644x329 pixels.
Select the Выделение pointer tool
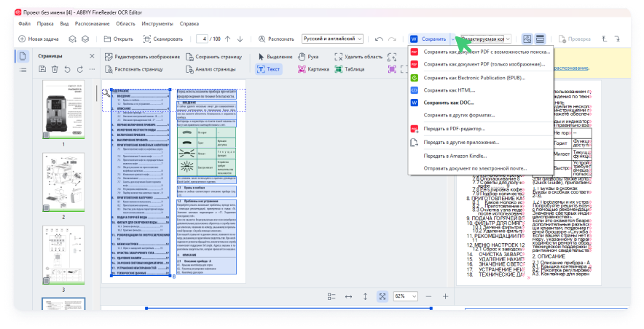pos(275,57)
